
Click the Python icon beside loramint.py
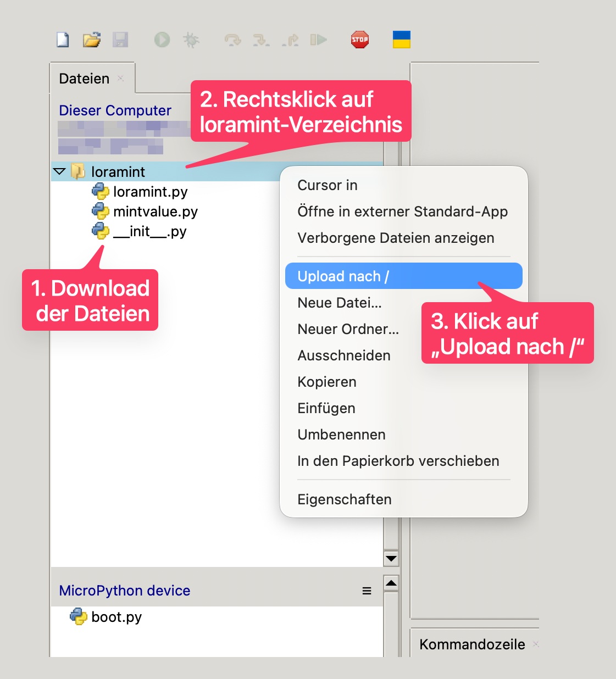click(100, 191)
